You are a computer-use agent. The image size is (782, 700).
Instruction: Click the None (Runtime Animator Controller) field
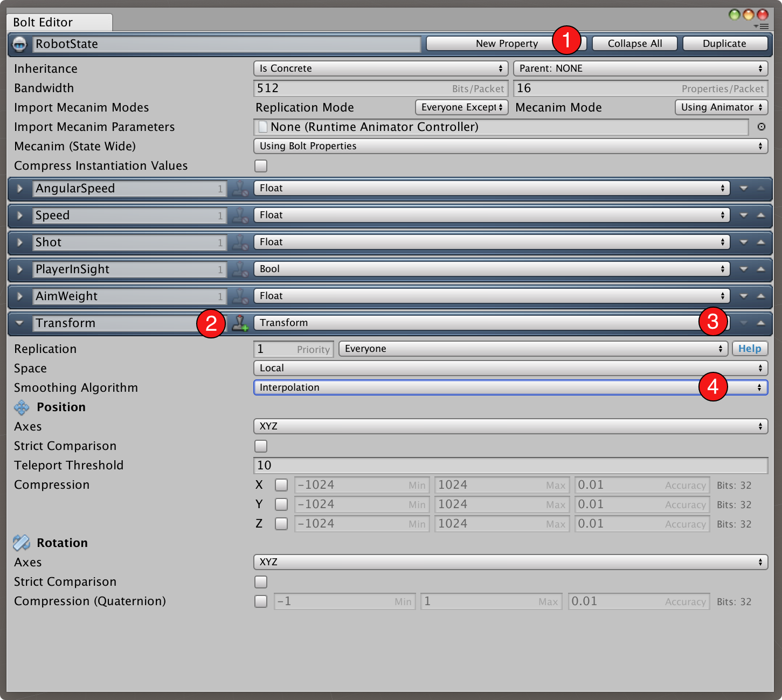tap(501, 127)
